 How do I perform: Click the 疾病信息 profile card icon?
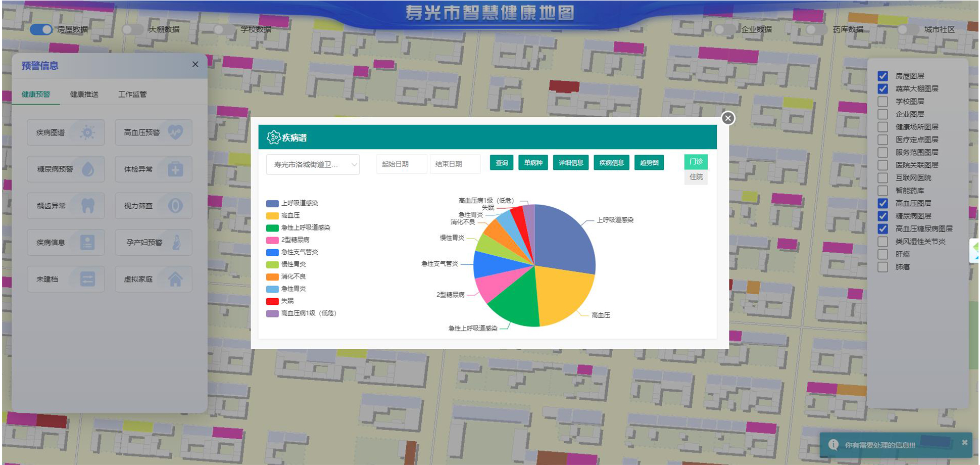point(87,243)
